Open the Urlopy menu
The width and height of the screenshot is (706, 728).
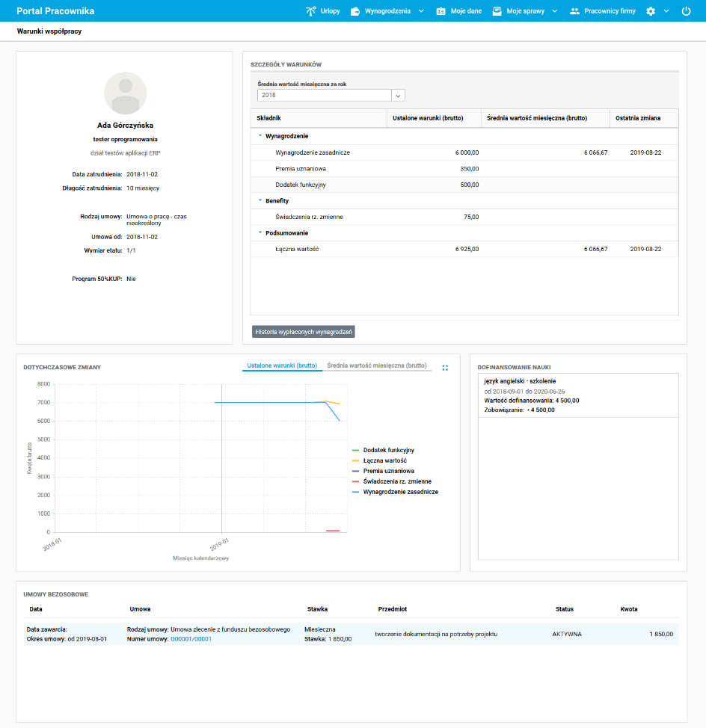point(331,11)
